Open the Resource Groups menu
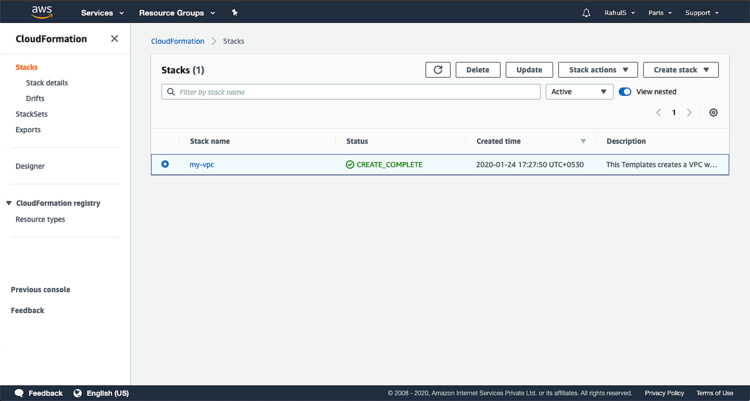This screenshot has height=401, width=750. (176, 13)
